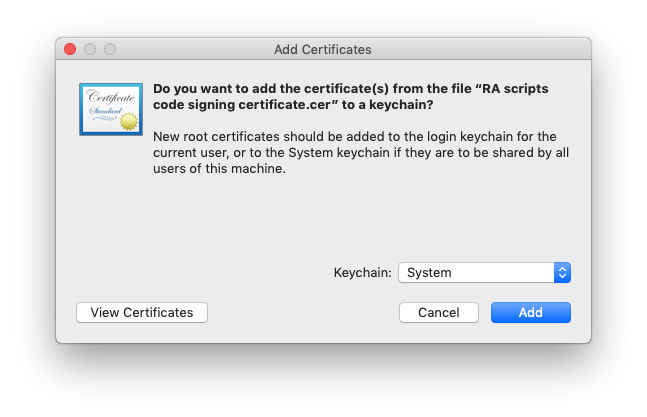Select the "System" text in the Keychain field
Image resolution: width=647 pixels, height=417 pixels.
coord(429,273)
